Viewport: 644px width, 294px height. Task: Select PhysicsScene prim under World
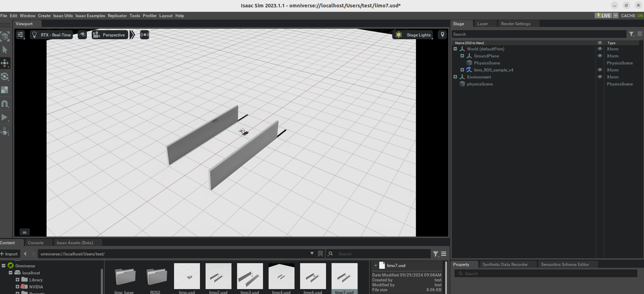coord(487,63)
